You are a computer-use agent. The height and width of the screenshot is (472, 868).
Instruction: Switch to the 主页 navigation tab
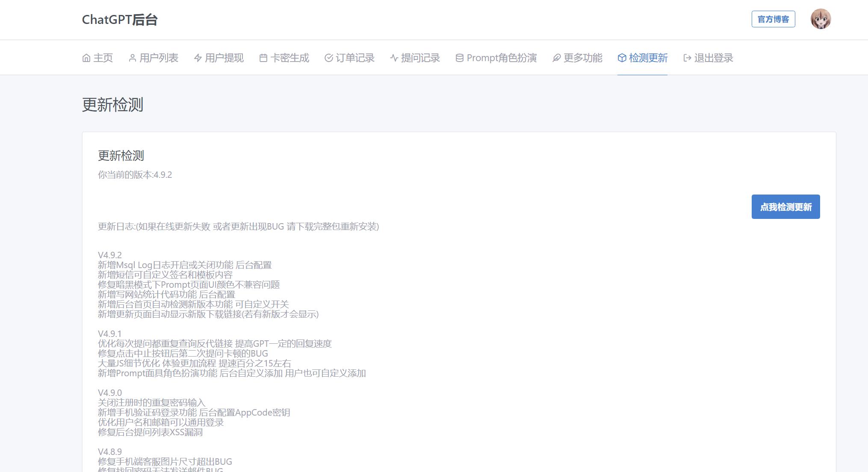click(x=102, y=58)
